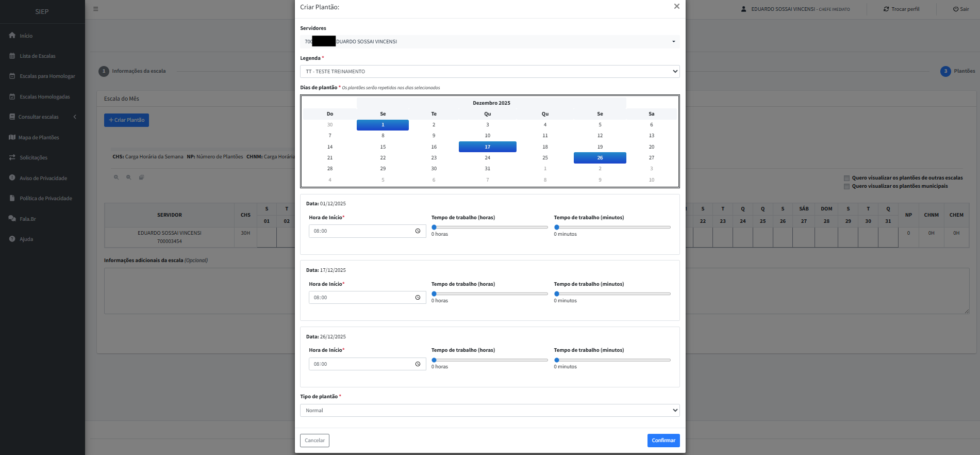Click the Cancelar button
The height and width of the screenshot is (455, 980).
314,441
